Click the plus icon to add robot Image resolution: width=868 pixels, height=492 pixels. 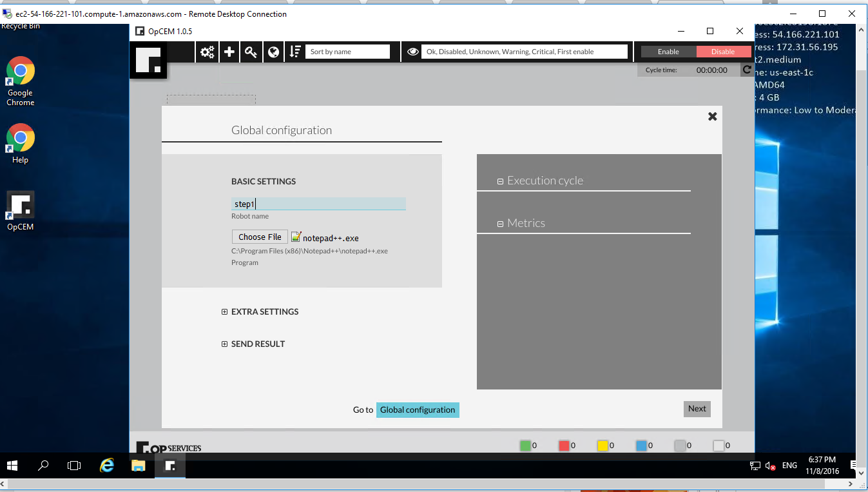click(229, 52)
